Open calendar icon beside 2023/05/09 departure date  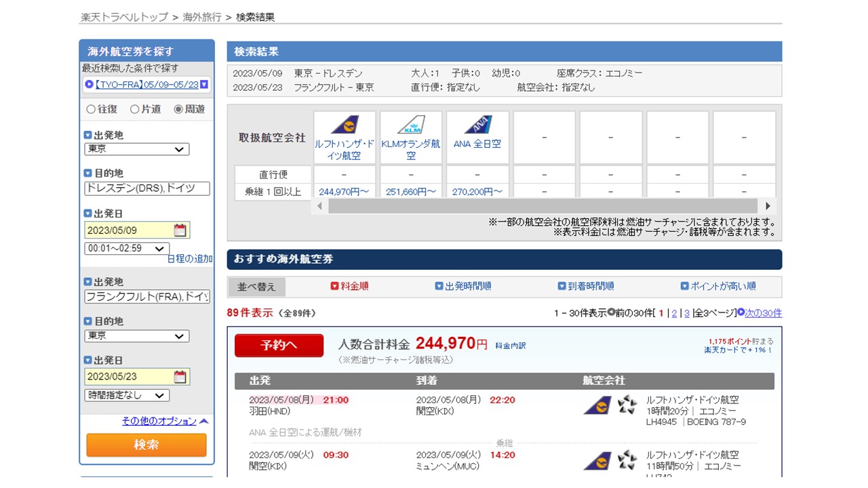[x=180, y=230]
